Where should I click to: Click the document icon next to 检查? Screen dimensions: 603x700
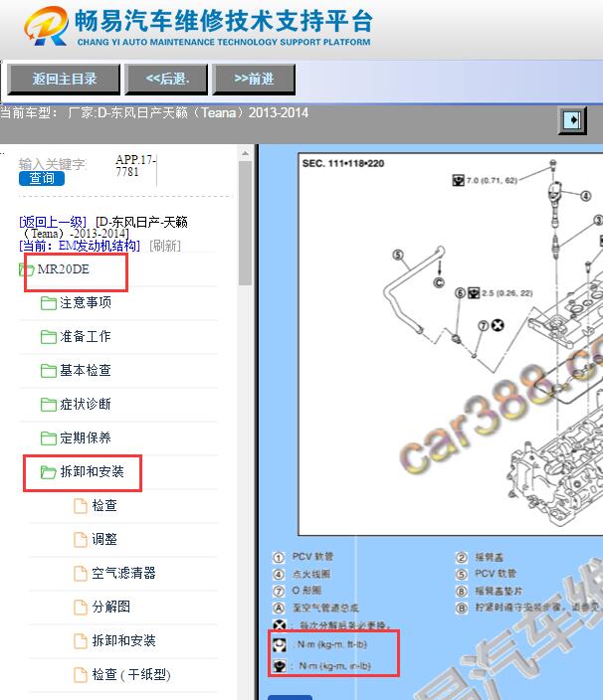pos(81,506)
